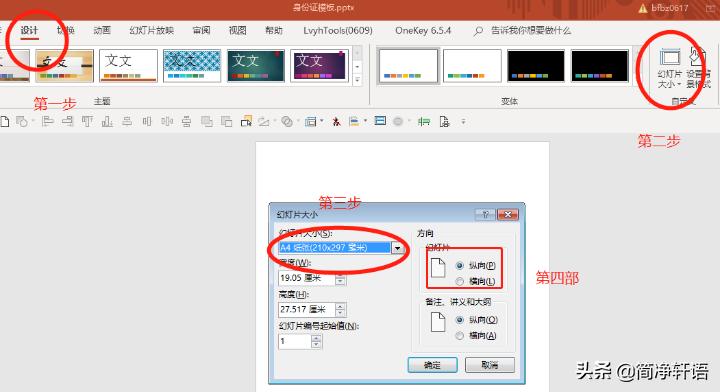Click the New blank document icon in quick toolbar
The width and height of the screenshot is (720, 392).
(5, 122)
